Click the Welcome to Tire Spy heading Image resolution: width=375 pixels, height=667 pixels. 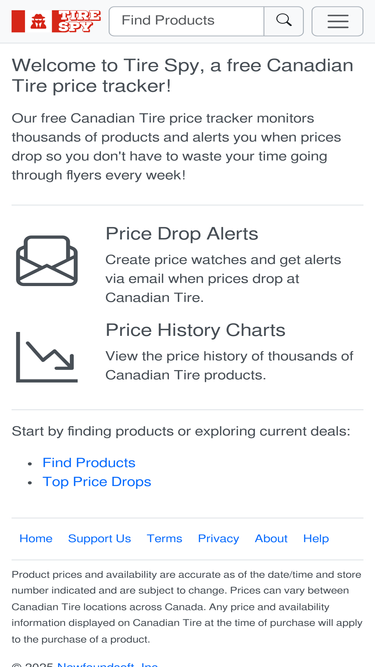(182, 76)
